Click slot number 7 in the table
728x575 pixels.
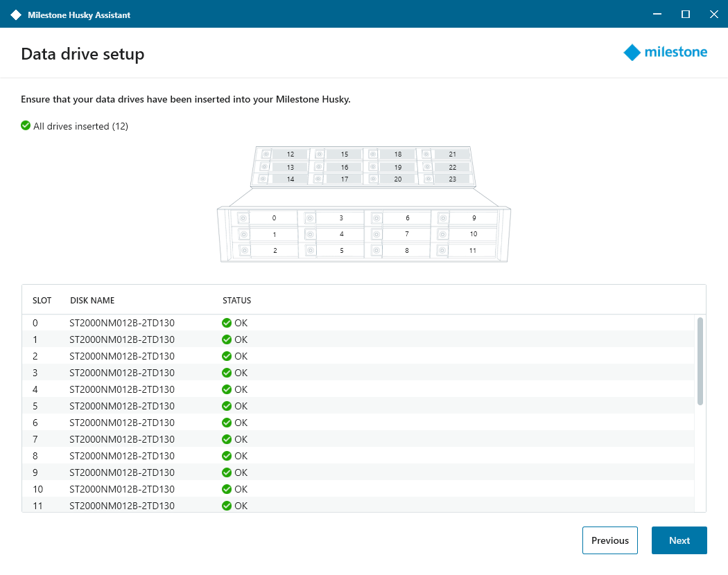pos(35,439)
